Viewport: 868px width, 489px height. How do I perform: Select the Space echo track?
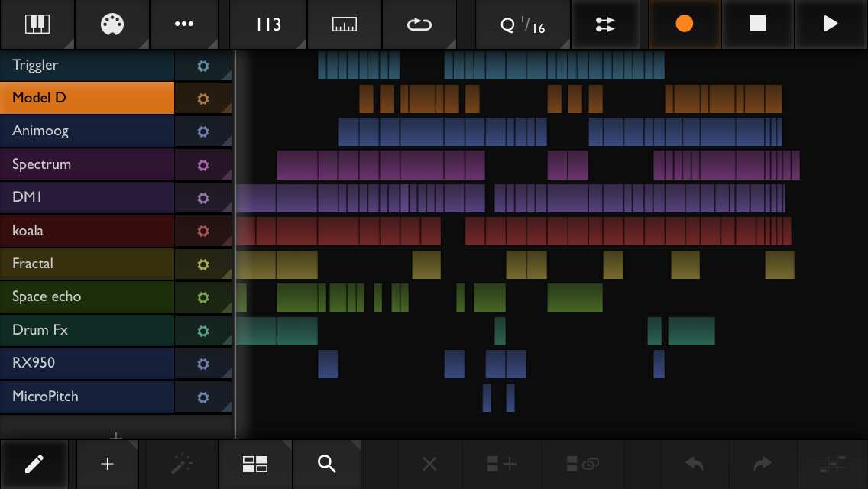87,296
